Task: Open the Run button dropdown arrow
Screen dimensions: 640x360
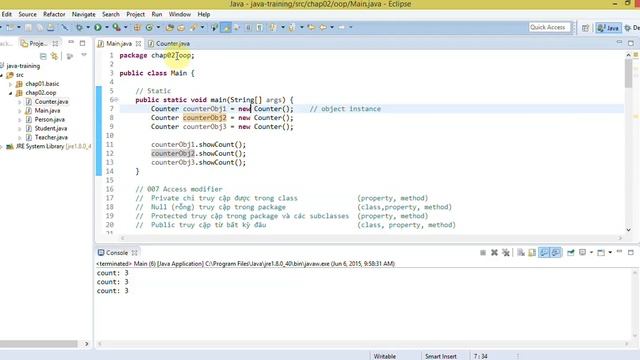Action: (x=107, y=27)
